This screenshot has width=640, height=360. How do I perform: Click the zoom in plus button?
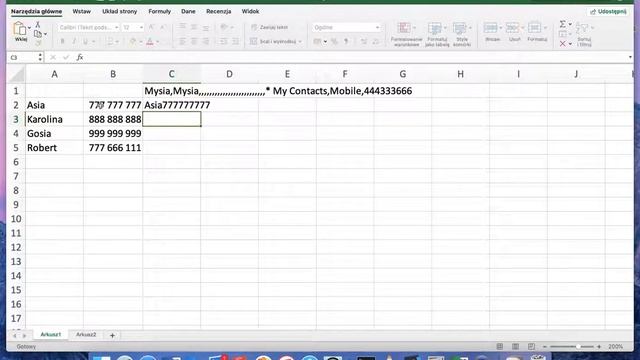[x=599, y=347]
